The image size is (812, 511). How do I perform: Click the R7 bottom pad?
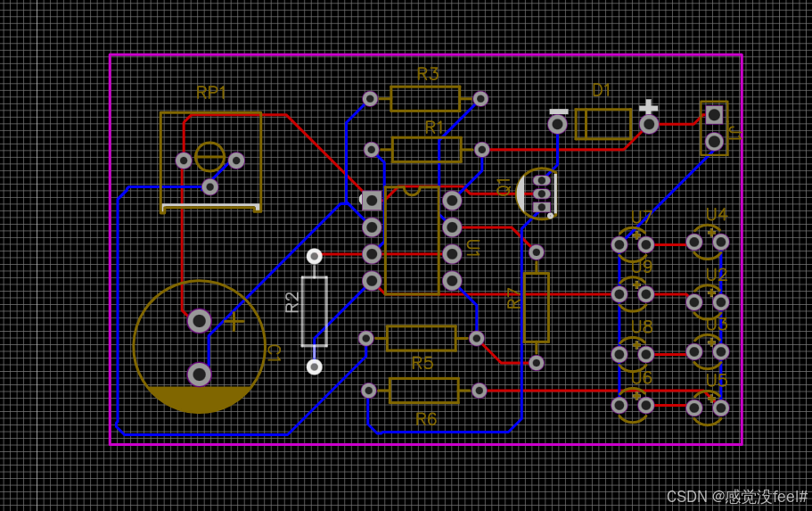[x=536, y=363]
